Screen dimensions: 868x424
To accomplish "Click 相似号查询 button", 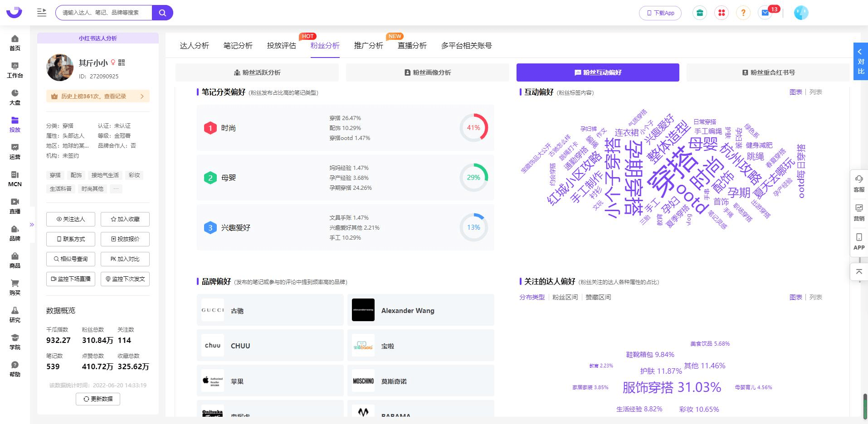I will (71, 259).
